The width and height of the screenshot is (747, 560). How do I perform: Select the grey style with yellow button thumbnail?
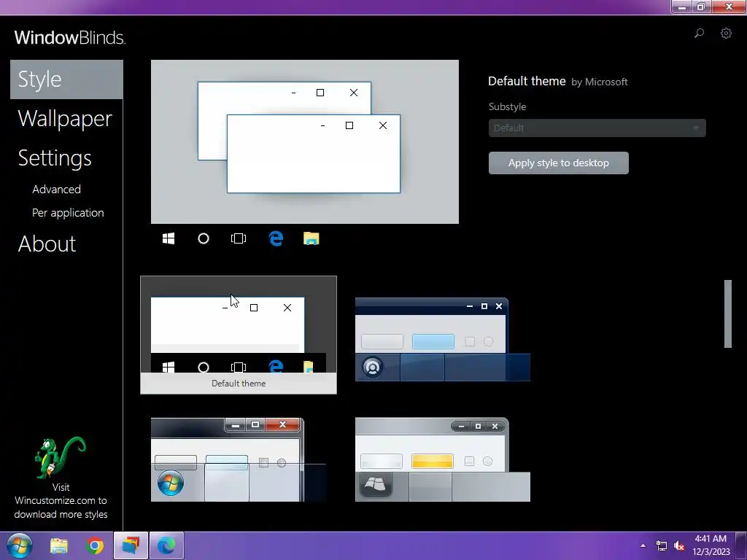[443, 459]
